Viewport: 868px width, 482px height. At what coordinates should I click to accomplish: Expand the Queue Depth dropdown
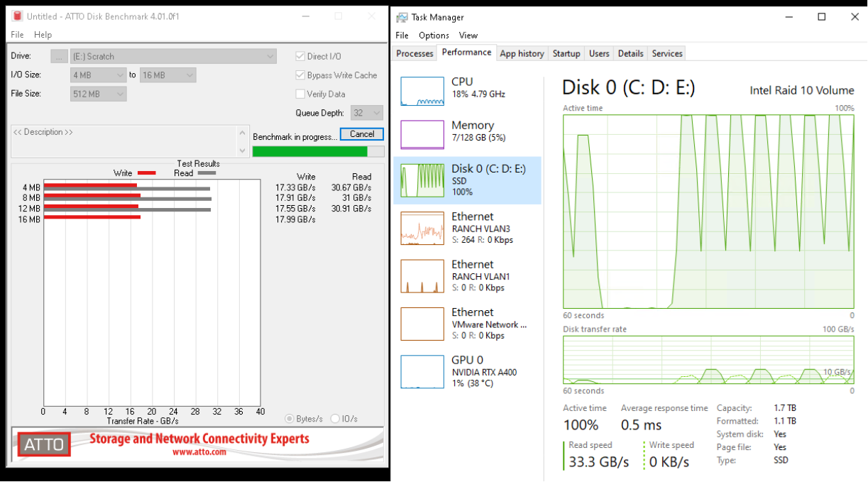367,113
